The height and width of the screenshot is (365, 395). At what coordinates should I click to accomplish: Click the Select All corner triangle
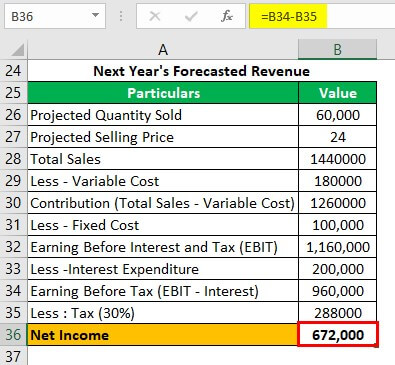click(x=17, y=50)
